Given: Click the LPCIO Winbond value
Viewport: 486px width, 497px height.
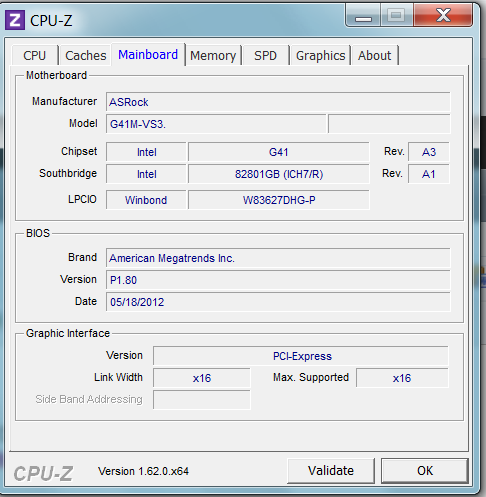Looking at the screenshot, I should [146, 200].
